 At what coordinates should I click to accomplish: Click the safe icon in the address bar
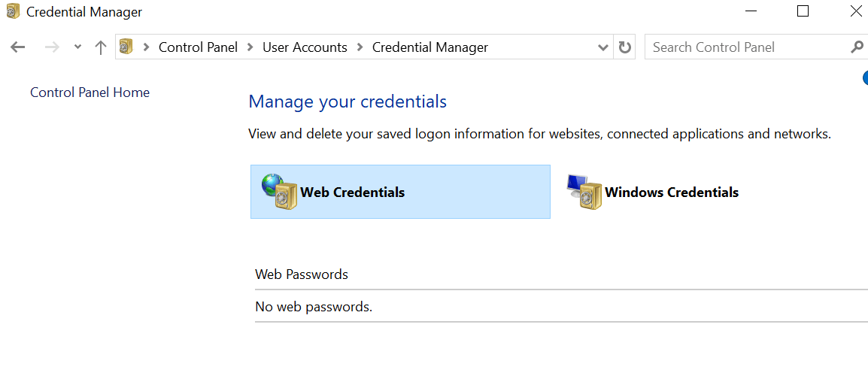point(127,47)
